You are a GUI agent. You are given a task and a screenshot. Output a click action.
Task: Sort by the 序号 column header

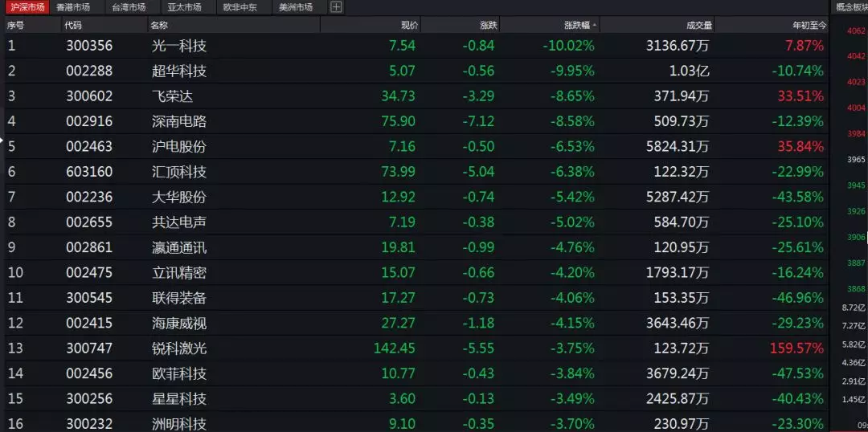15,25
